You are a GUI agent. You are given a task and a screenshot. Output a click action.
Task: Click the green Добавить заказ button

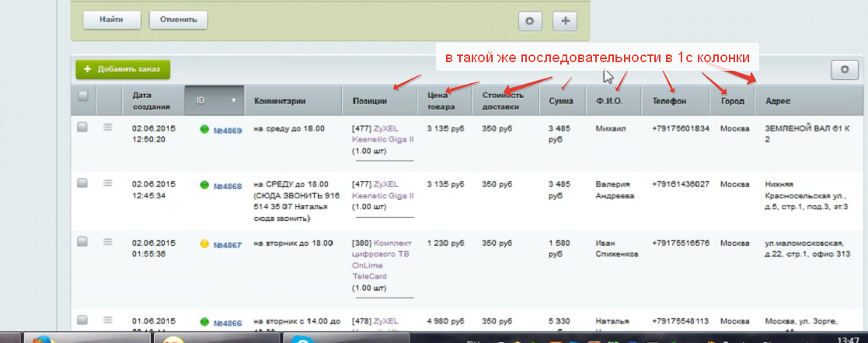(123, 69)
